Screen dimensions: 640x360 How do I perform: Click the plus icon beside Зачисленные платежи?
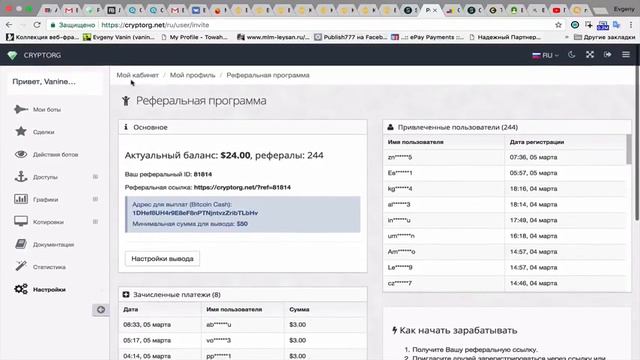coord(126,294)
